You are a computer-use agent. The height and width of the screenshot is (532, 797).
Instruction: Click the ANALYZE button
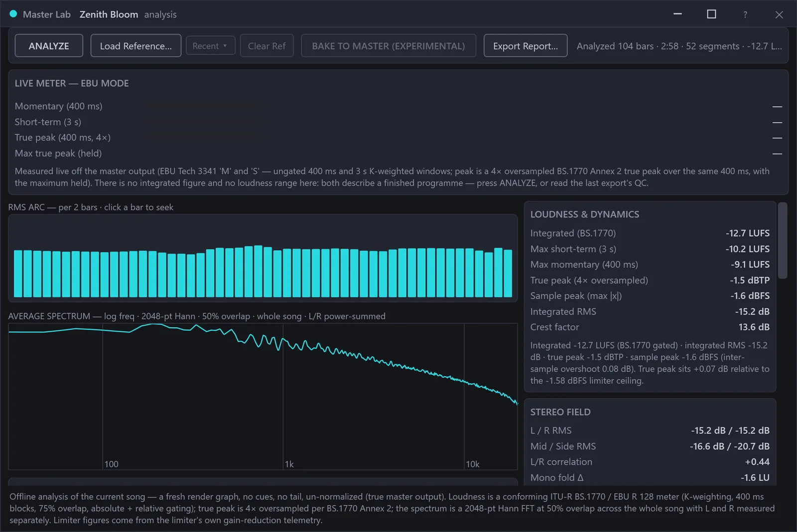(x=49, y=46)
